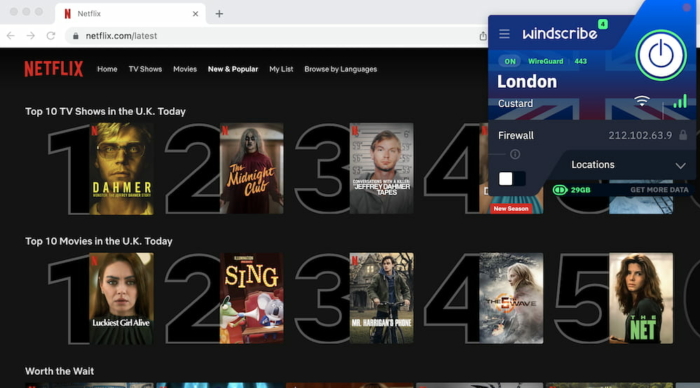Click the 29GB data remaining indicator

pyautogui.click(x=571, y=190)
